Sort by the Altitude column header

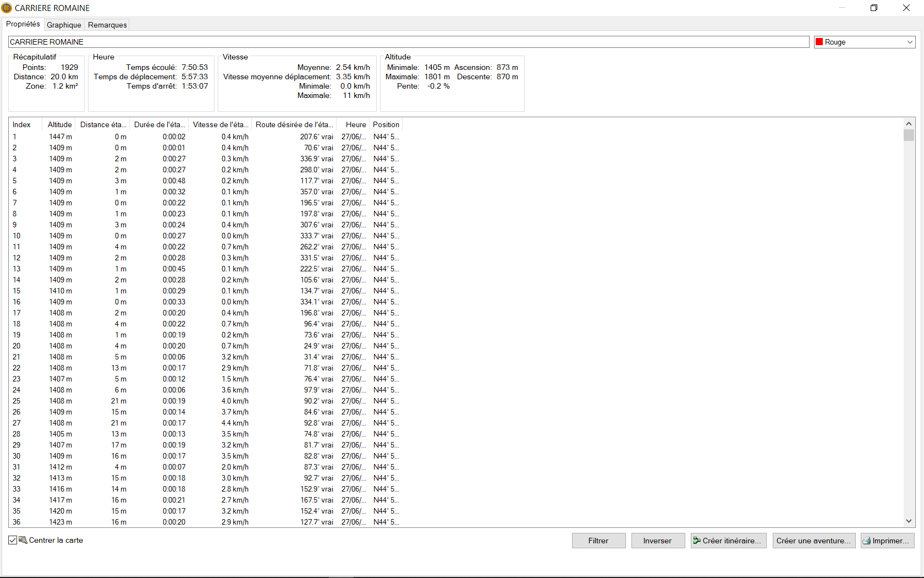59,124
